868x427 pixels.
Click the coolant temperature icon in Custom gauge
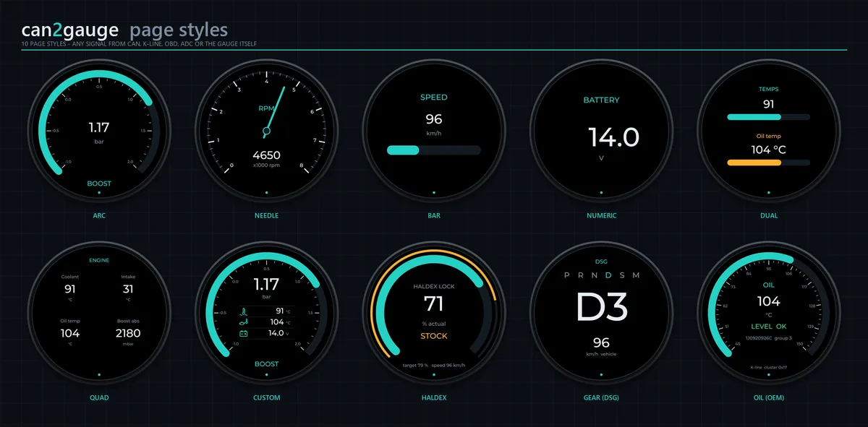[244, 311]
